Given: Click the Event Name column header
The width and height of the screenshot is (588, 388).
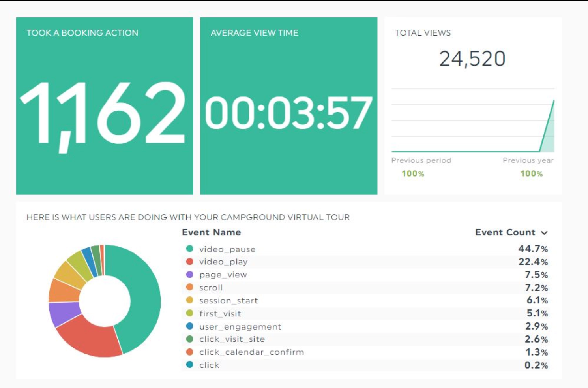Looking at the screenshot, I should (211, 232).
